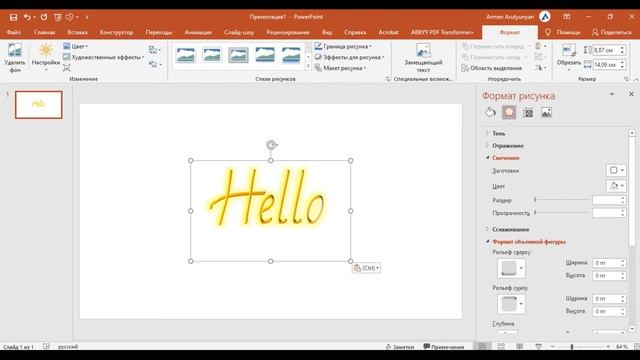Click the Redo/Repeat icon
Viewport: 640px width, 360px height.
pyautogui.click(x=44, y=17)
